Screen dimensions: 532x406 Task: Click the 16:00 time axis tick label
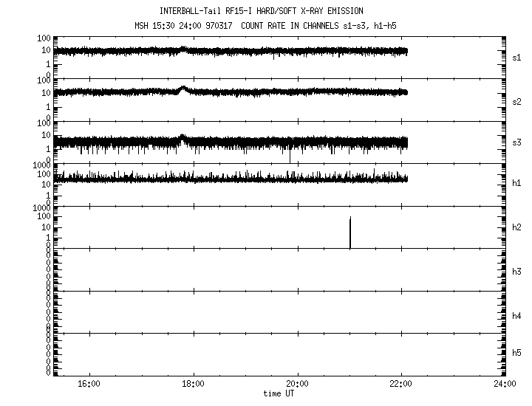click(89, 384)
